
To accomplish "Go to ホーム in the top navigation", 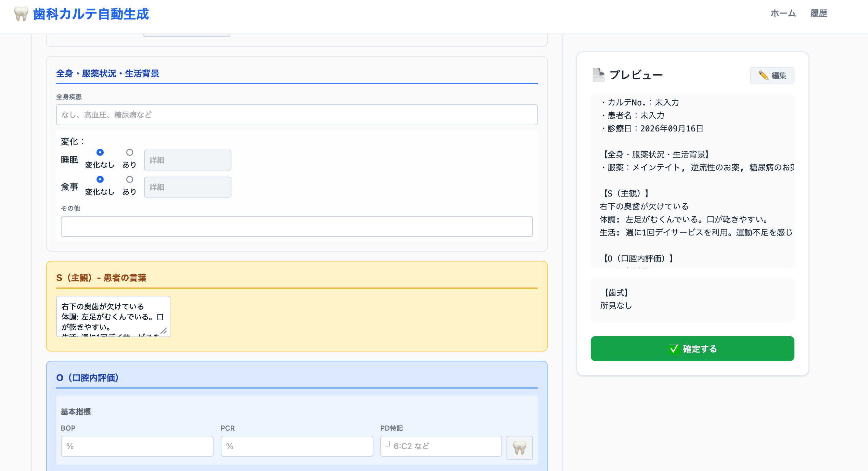I will (x=783, y=13).
